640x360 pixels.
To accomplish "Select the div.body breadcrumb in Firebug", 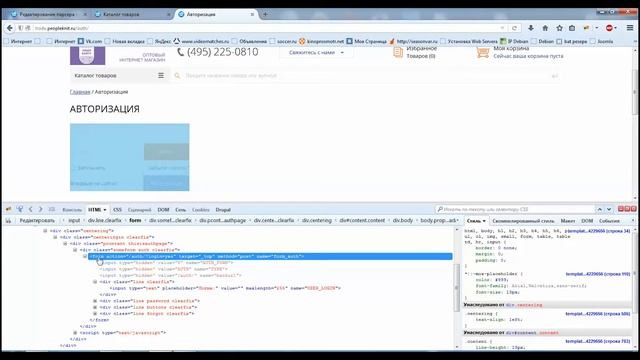I will 403,220.
